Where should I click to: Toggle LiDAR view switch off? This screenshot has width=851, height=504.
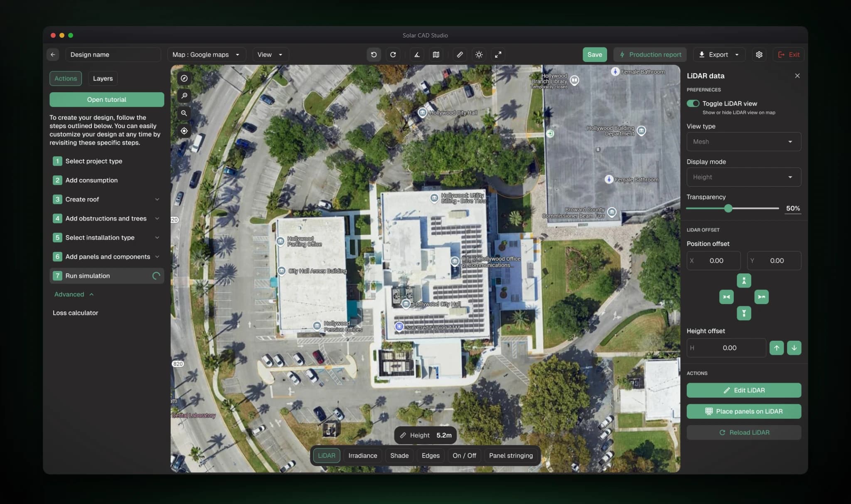pyautogui.click(x=693, y=103)
